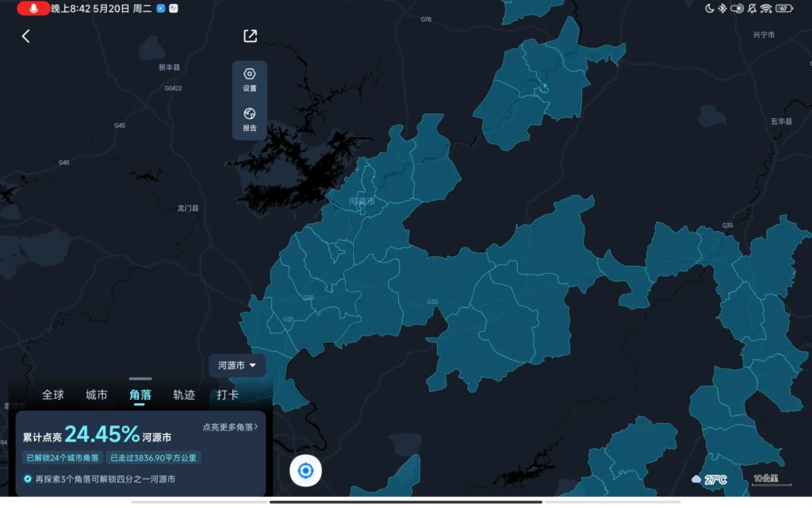
Task: Open the 轨迹 tab
Action: 184,394
